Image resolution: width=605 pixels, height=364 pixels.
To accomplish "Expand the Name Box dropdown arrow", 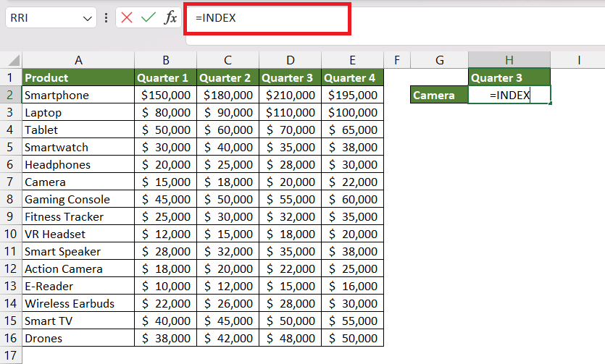I will [x=88, y=18].
